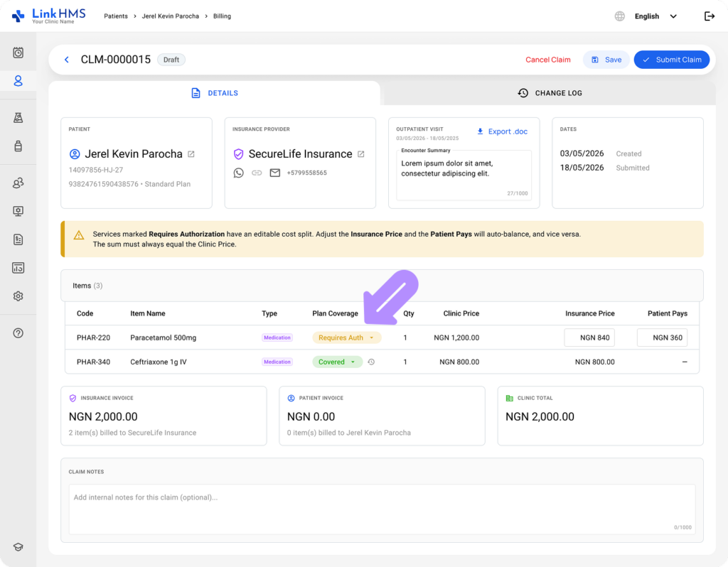Open the laboratory flask icon in sidebar

tap(18, 118)
